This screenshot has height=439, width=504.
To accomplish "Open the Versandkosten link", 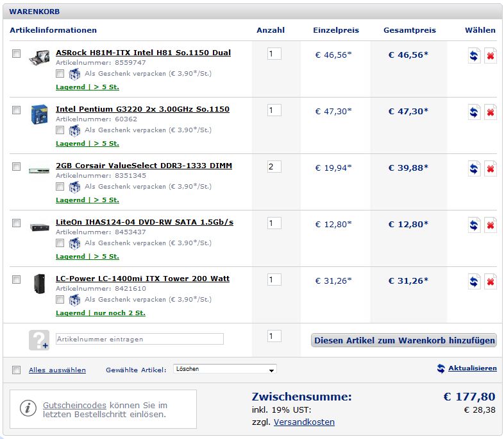I will point(304,422).
